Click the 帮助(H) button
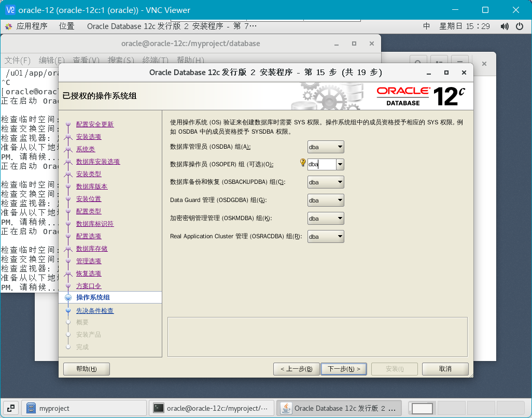The height and width of the screenshot is (418, 532). pos(87,369)
